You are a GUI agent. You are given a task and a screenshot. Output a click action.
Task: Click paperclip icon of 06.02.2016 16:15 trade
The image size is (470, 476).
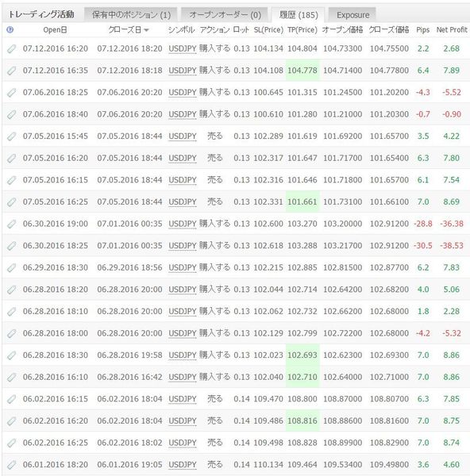[x=12, y=399]
